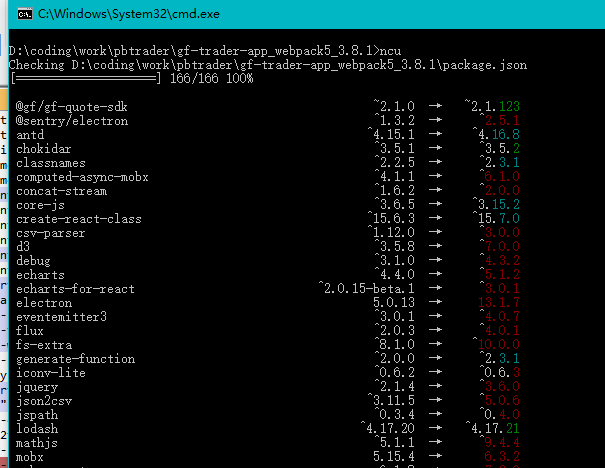Screen dimensions: 605x468
Task: Click the new version ^2.1.123 for gf-quote-sdk
Action: coord(493,106)
